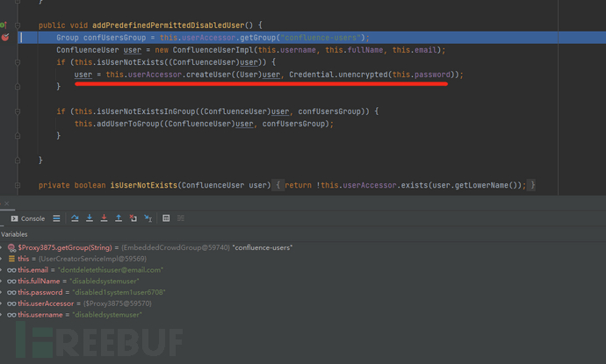Click getLowerName() in the return statement
The width and height of the screenshot is (606, 364).
[x=488, y=185]
